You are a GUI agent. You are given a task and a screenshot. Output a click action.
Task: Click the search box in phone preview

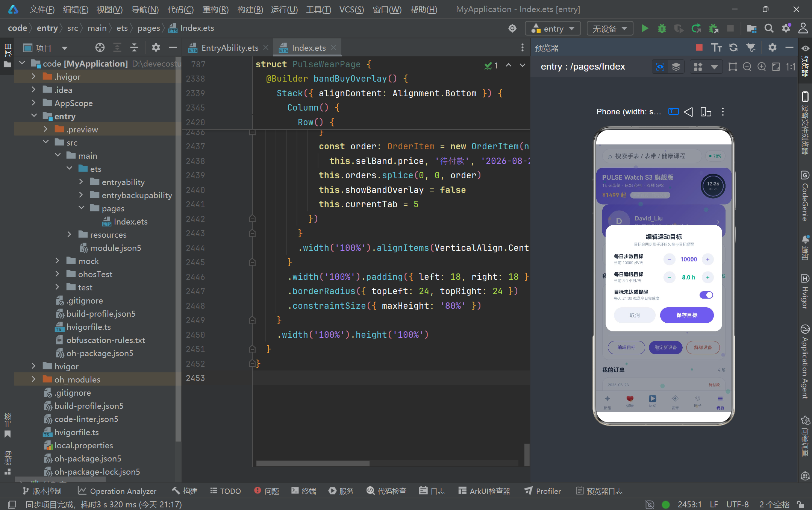pyautogui.click(x=652, y=156)
